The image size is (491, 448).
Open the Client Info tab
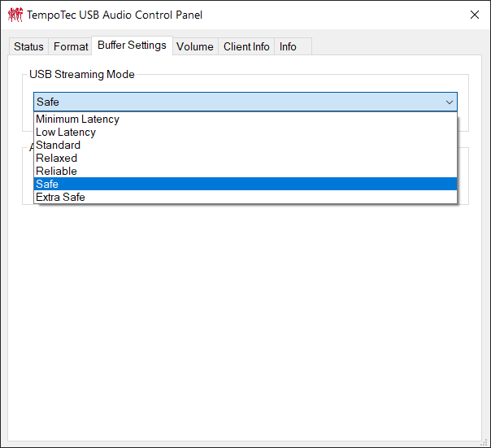tap(246, 47)
